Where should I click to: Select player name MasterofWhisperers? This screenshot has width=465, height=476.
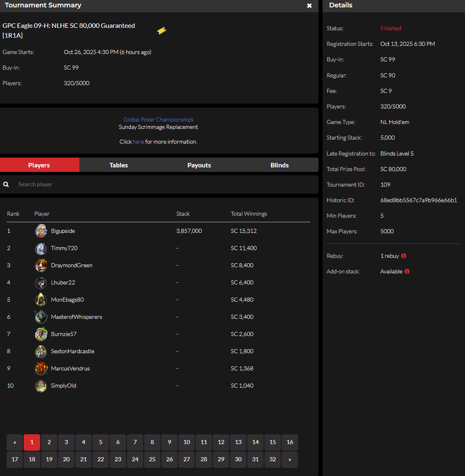pyautogui.click(x=77, y=317)
